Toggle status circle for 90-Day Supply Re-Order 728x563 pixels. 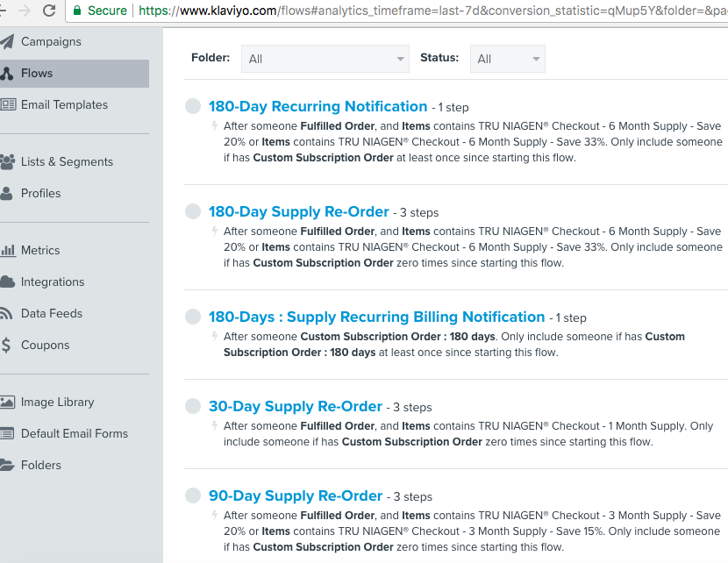pos(193,495)
